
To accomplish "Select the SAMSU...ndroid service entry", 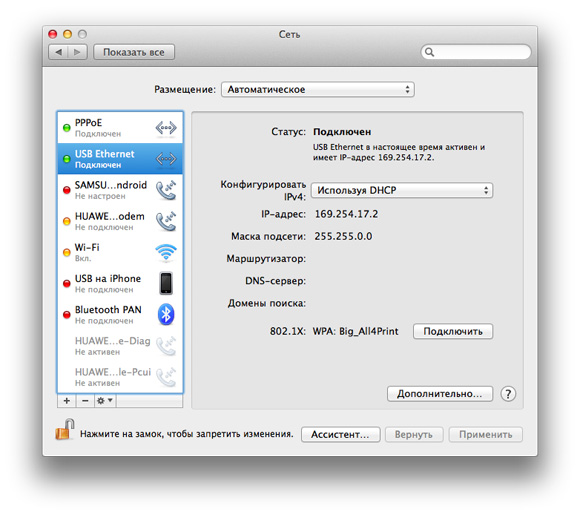I will coord(120,190).
